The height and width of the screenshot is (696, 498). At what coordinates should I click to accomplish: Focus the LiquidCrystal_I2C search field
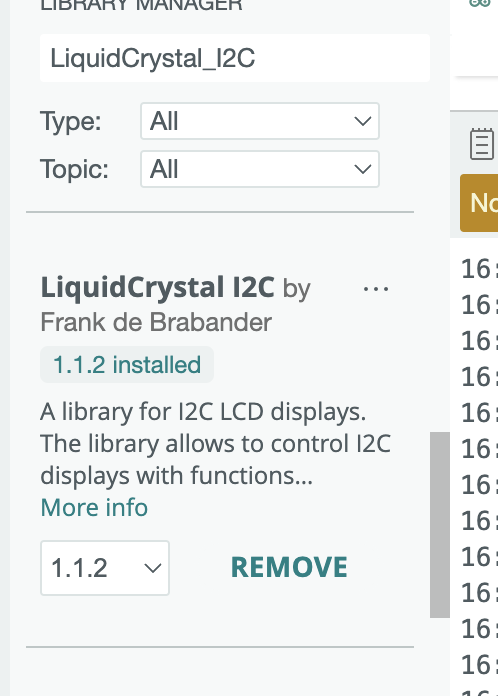(235, 58)
